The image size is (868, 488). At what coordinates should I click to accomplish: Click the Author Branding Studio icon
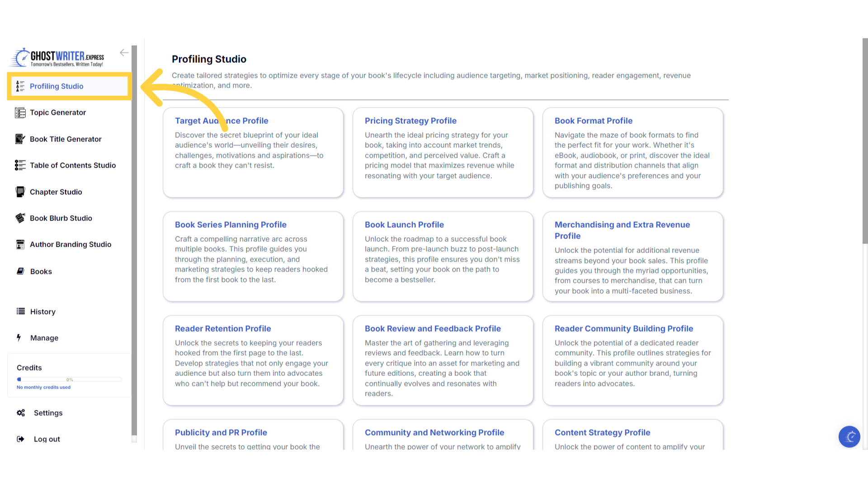pyautogui.click(x=20, y=244)
